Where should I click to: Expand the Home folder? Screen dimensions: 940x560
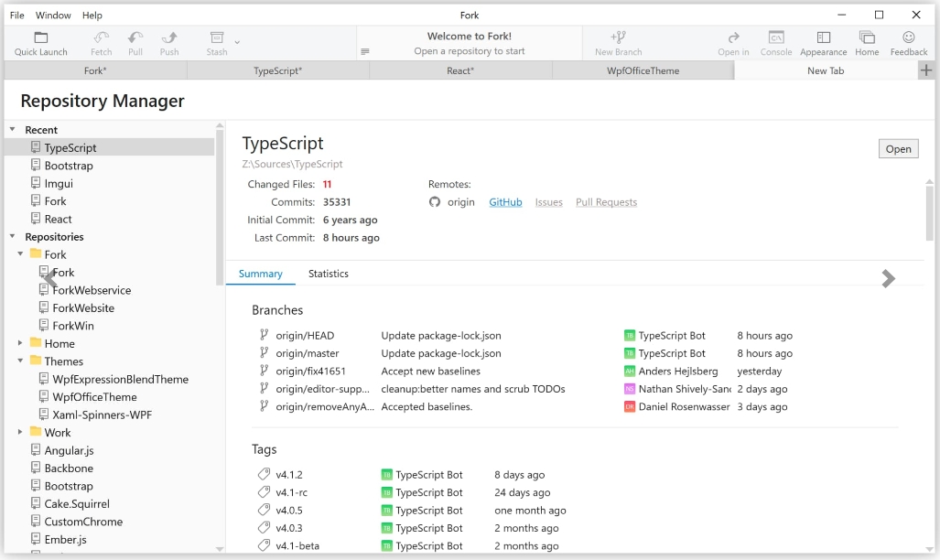point(21,343)
